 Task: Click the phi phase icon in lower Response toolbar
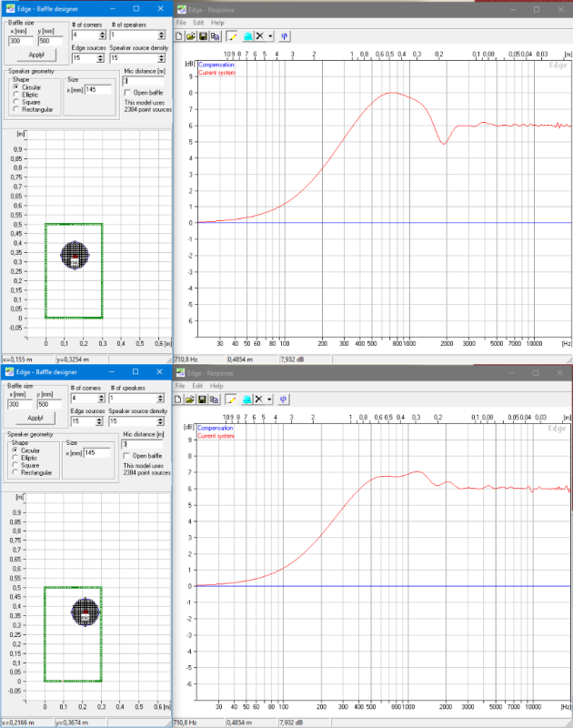tap(284, 399)
